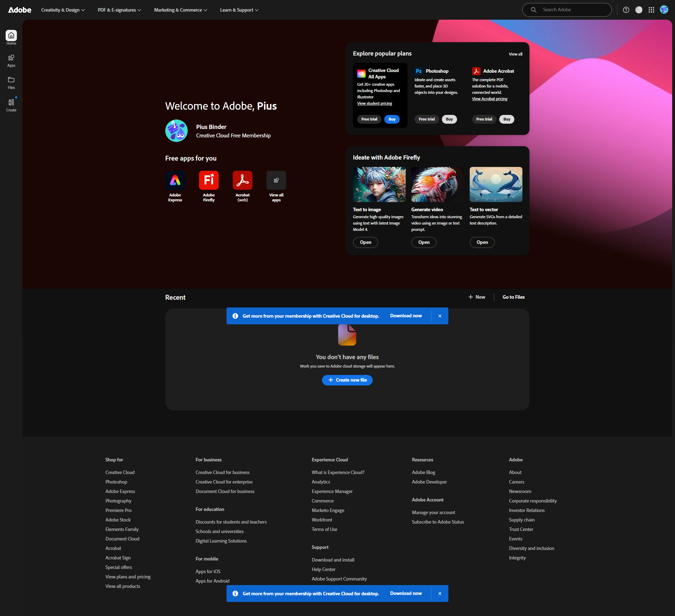The image size is (675, 616).
Task: Click the Adobe logo
Action: pos(20,10)
